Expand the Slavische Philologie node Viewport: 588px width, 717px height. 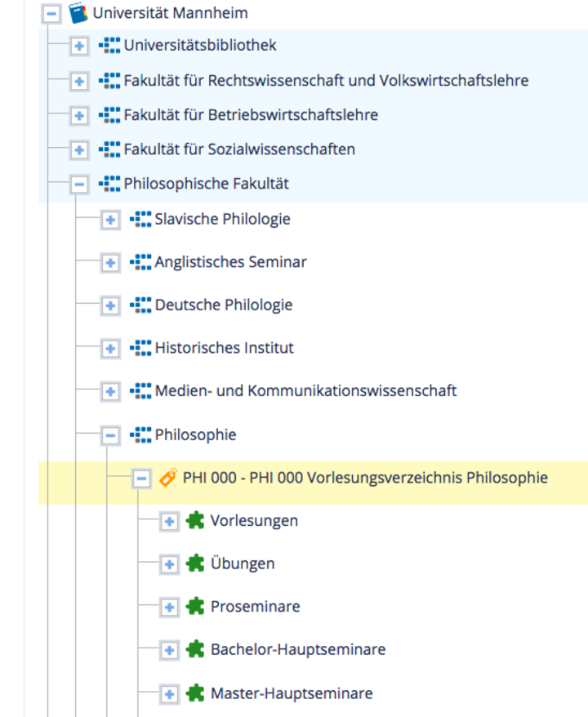tap(110, 220)
